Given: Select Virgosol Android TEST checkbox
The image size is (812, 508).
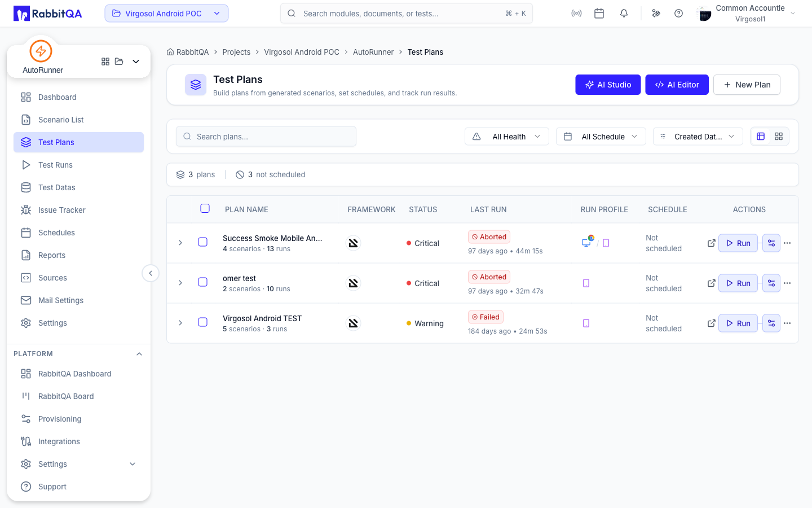Looking at the screenshot, I should (203, 322).
